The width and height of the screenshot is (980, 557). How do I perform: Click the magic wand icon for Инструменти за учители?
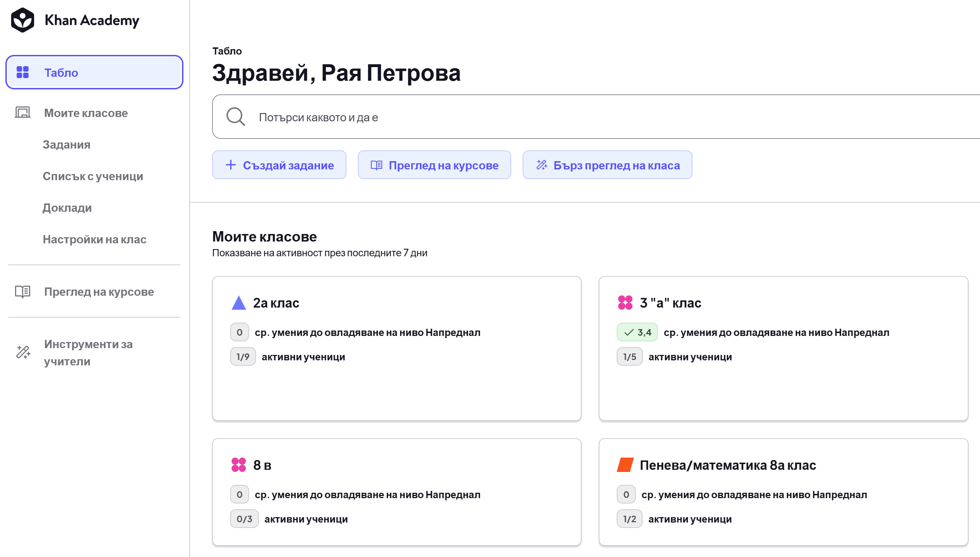coord(23,352)
